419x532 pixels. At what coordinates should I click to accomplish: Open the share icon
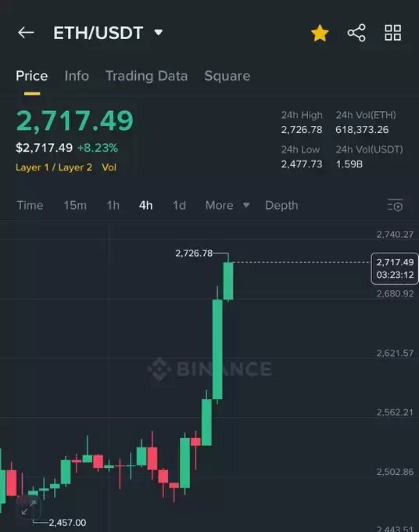(x=356, y=33)
